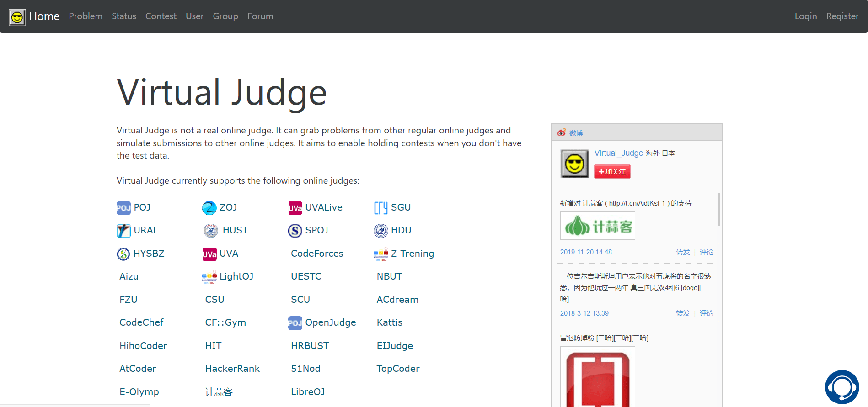The image size is (868, 407).
Task: Open the HackerRank judge link
Action: tap(232, 369)
